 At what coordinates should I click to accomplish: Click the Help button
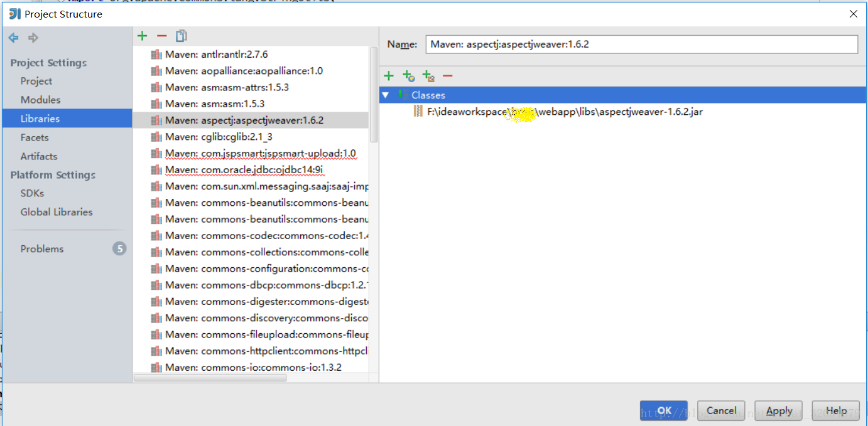[836, 411]
